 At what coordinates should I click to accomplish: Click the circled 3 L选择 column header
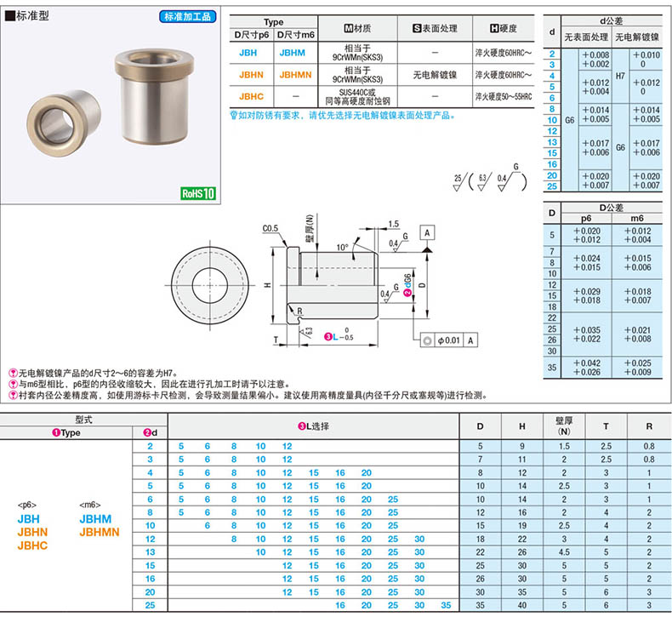(x=313, y=426)
